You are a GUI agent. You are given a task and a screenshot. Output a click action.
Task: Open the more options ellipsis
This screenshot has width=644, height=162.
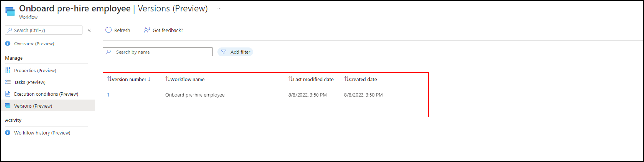tap(219, 8)
